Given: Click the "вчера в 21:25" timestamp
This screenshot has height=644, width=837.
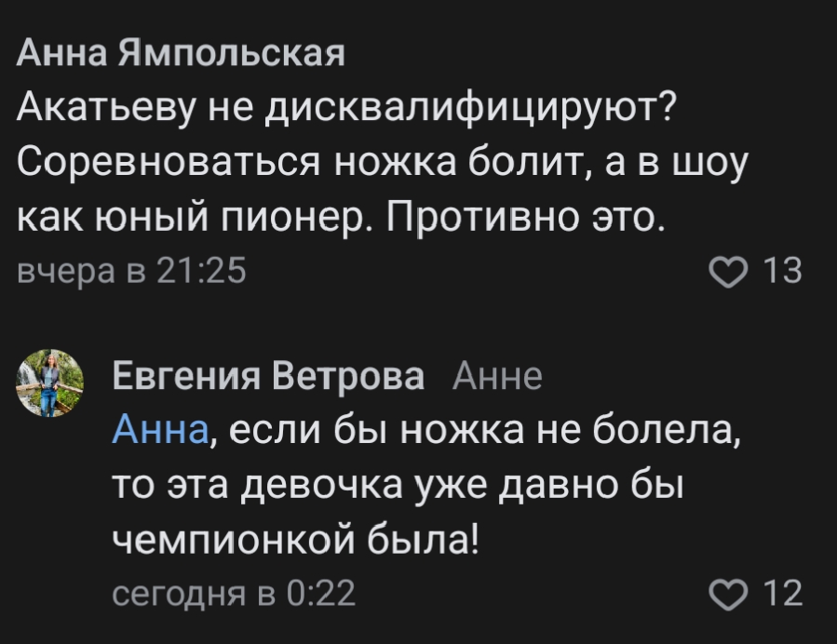Looking at the screenshot, I should tap(132, 272).
